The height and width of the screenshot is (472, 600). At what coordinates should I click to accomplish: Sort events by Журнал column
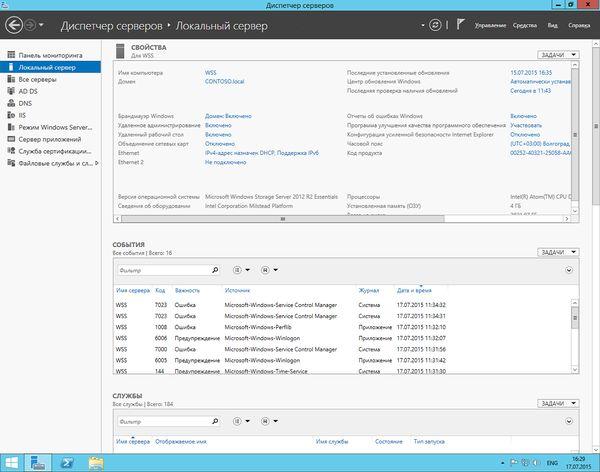coord(369,291)
